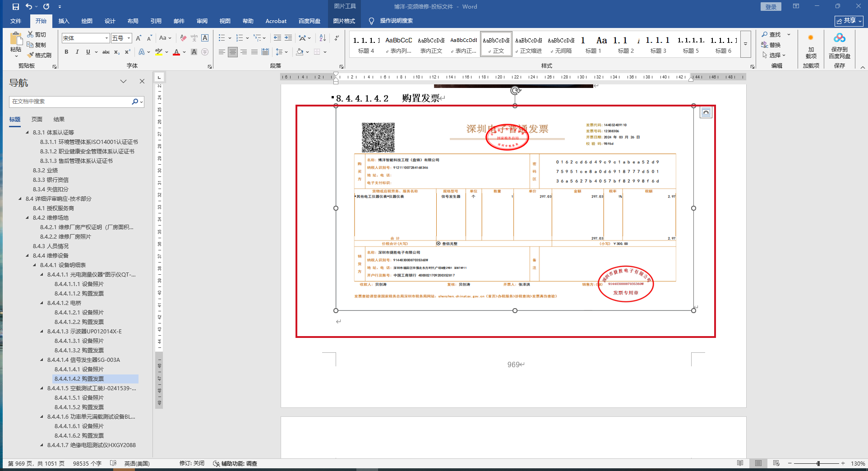The image size is (868, 471).
Task: Toggle Subscript formatting
Action: coord(117,52)
